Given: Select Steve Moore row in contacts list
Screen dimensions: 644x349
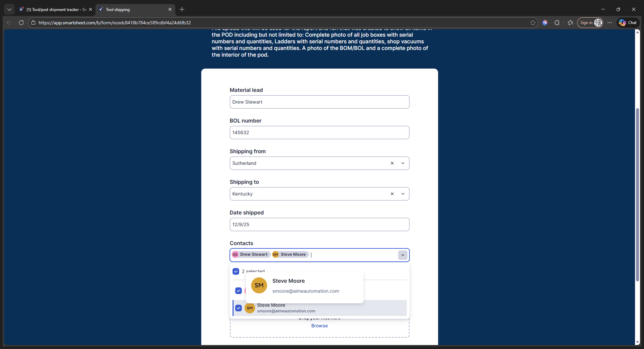Looking at the screenshot, I should pos(320,308).
